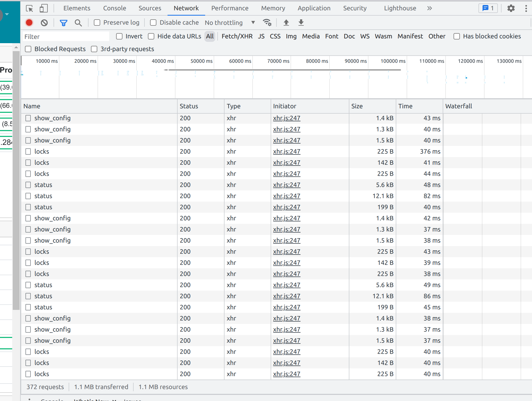Switch to the Console tab
The width and height of the screenshot is (532, 401).
tap(115, 8)
